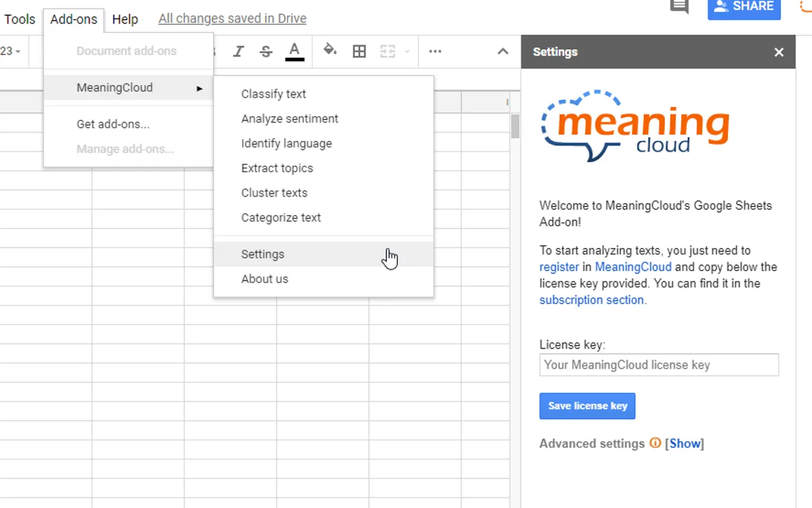Focus the License key input field
812x508 pixels.
pyautogui.click(x=659, y=365)
